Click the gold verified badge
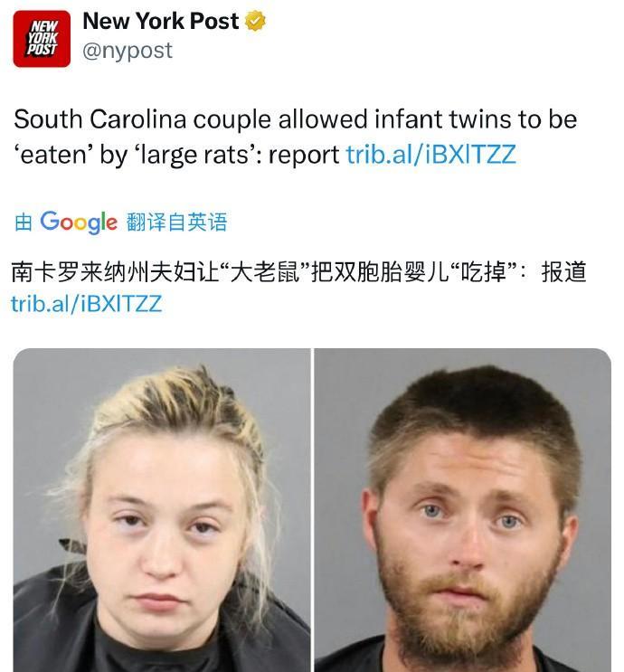This screenshot has width=624, height=672. 255,21
